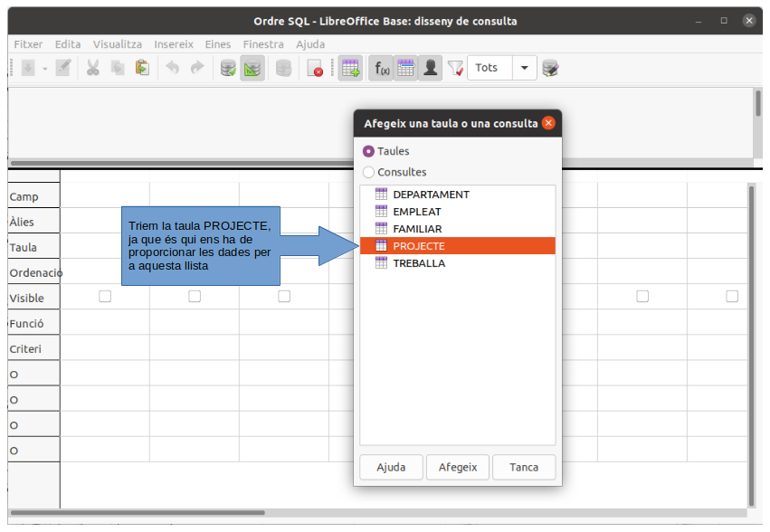Click the Camp row header
770x532 pixels.
(x=33, y=196)
